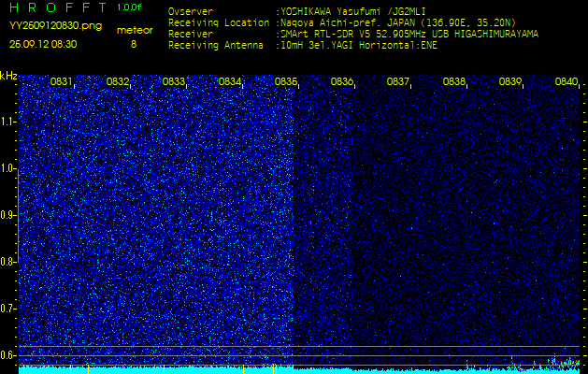The height and width of the screenshot is (374, 588).
Task: Click the kHz axis unit label
Action: 8,76
